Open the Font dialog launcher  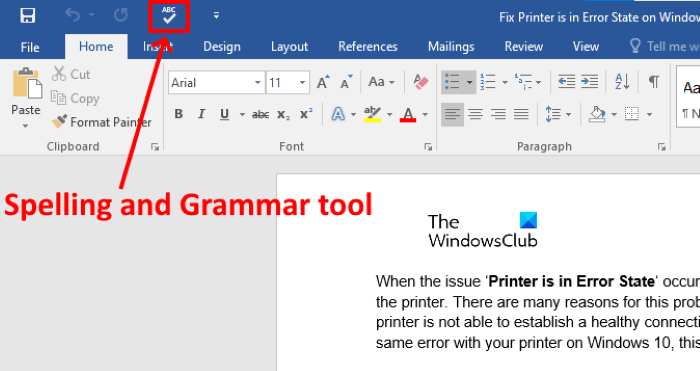click(428, 146)
